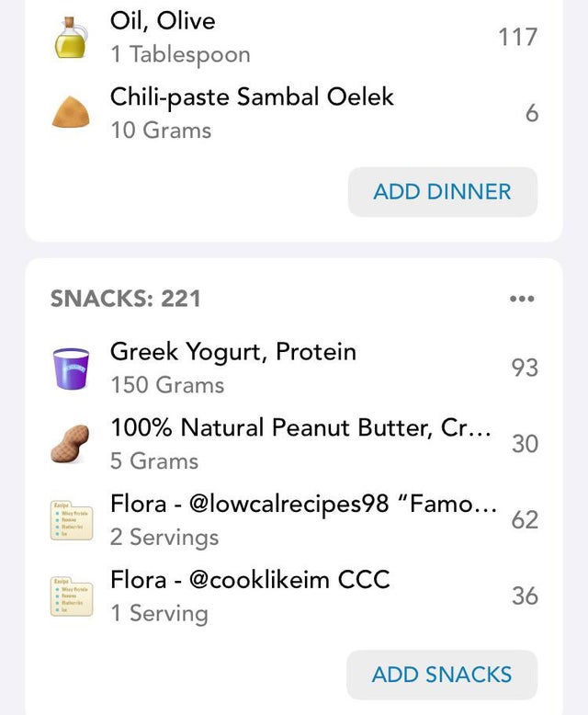Screen dimensions: 588x715
Task: Tap the 1 Tablespoon olive oil serving
Action: pos(180,55)
